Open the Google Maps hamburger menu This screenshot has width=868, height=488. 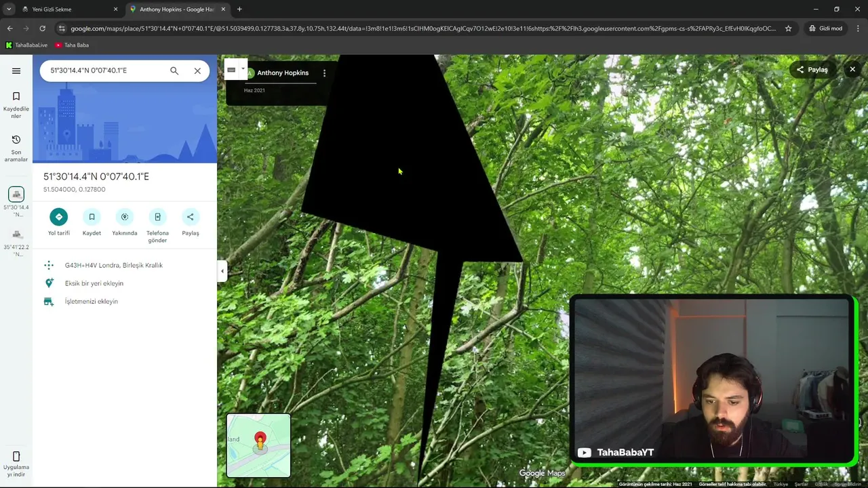pos(16,70)
